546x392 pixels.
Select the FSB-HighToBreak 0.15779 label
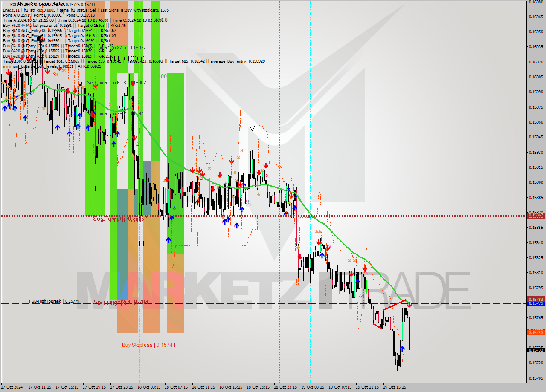tap(54, 301)
